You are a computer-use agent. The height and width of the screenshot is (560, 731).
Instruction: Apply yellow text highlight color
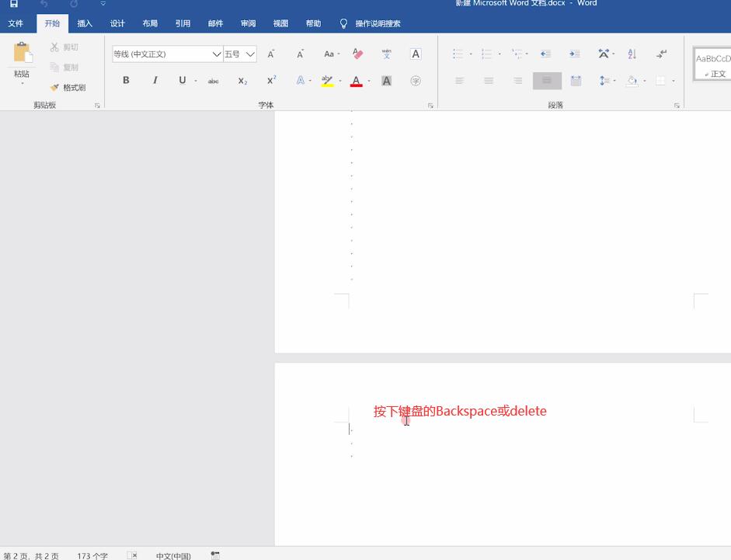[x=327, y=81]
